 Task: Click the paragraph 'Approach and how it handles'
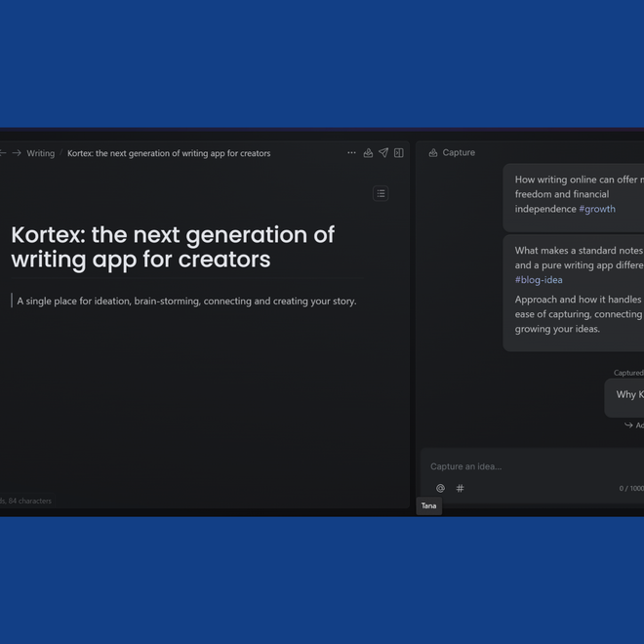(579, 314)
